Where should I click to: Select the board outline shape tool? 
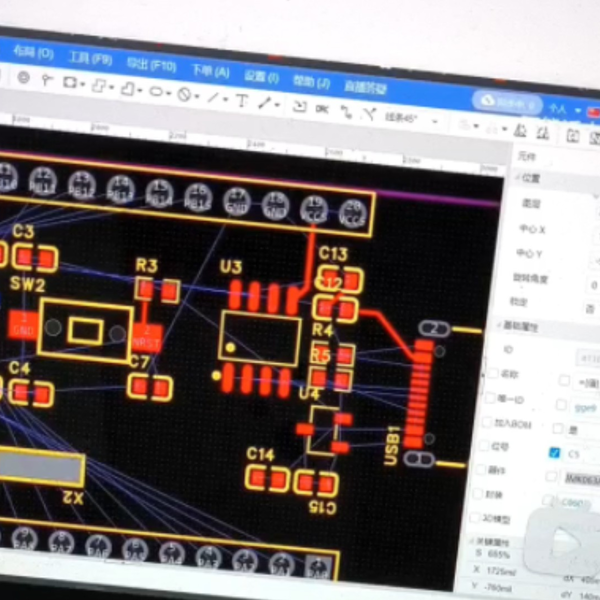[127, 88]
